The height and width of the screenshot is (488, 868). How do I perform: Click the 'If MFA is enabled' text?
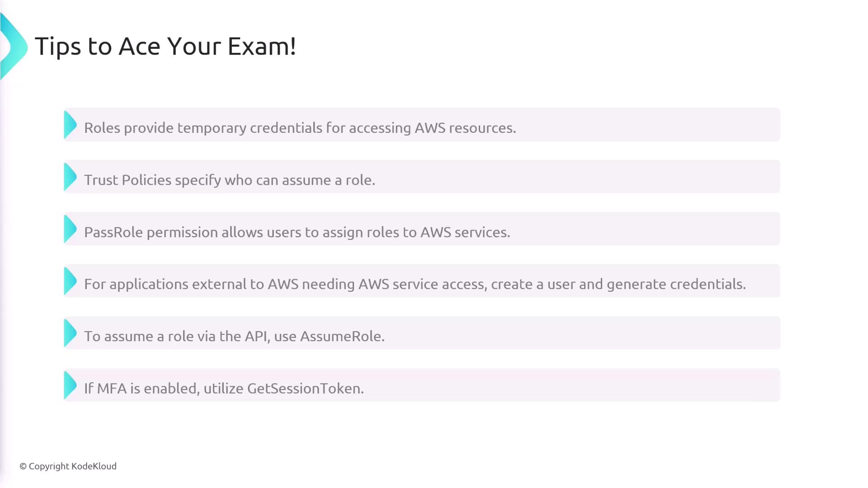(142, 389)
